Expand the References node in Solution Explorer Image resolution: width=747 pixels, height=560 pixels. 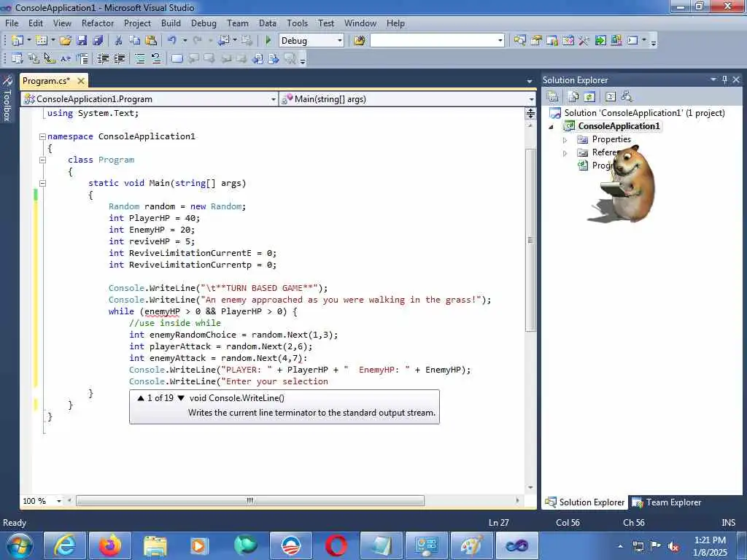(x=565, y=153)
